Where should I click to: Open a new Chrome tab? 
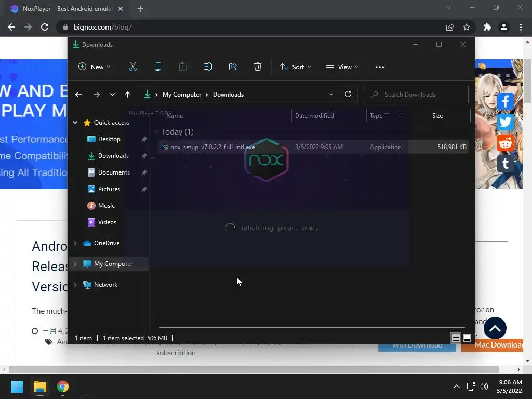(140, 9)
